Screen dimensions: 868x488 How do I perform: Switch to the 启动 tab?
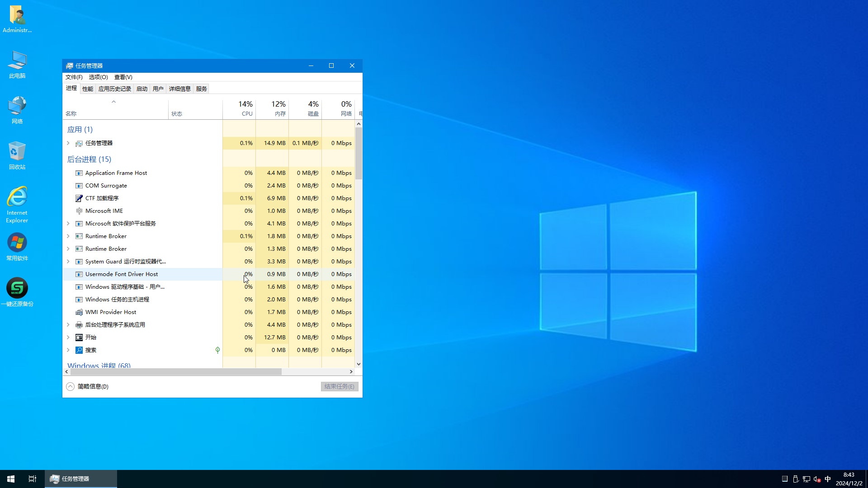[142, 89]
